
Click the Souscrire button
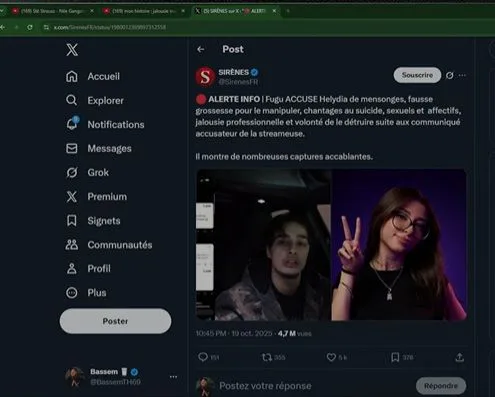tap(417, 75)
